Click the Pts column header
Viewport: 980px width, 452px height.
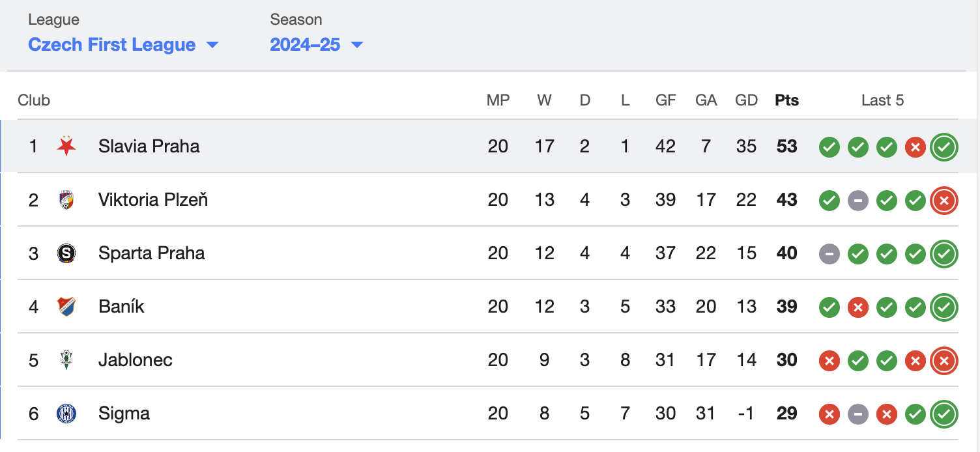(x=786, y=100)
